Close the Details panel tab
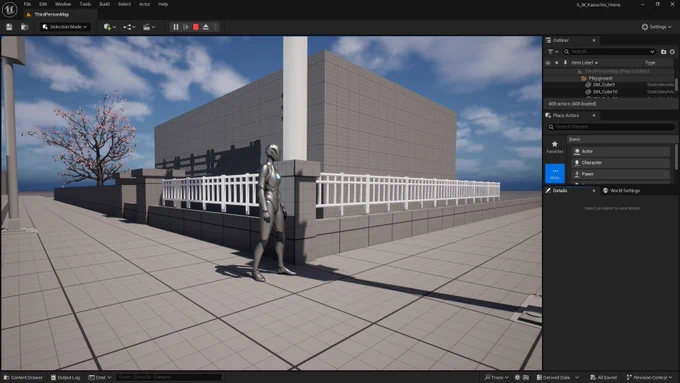 point(594,190)
